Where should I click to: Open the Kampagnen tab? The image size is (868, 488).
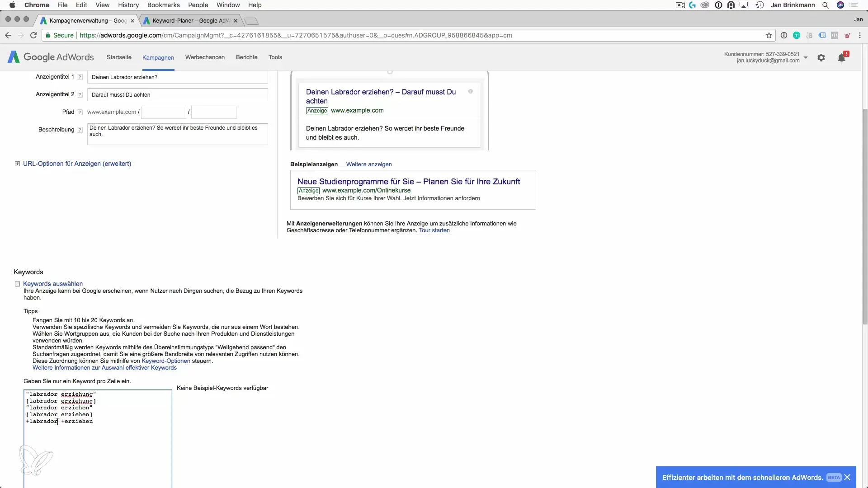click(x=158, y=57)
